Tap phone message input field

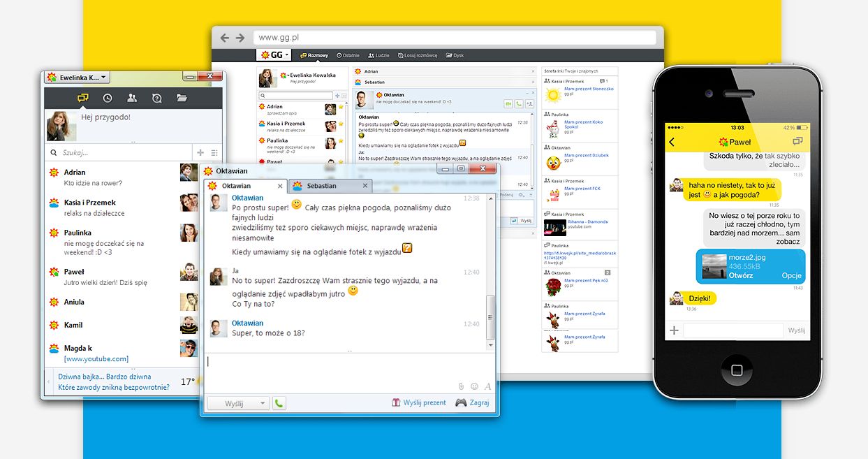(733, 330)
